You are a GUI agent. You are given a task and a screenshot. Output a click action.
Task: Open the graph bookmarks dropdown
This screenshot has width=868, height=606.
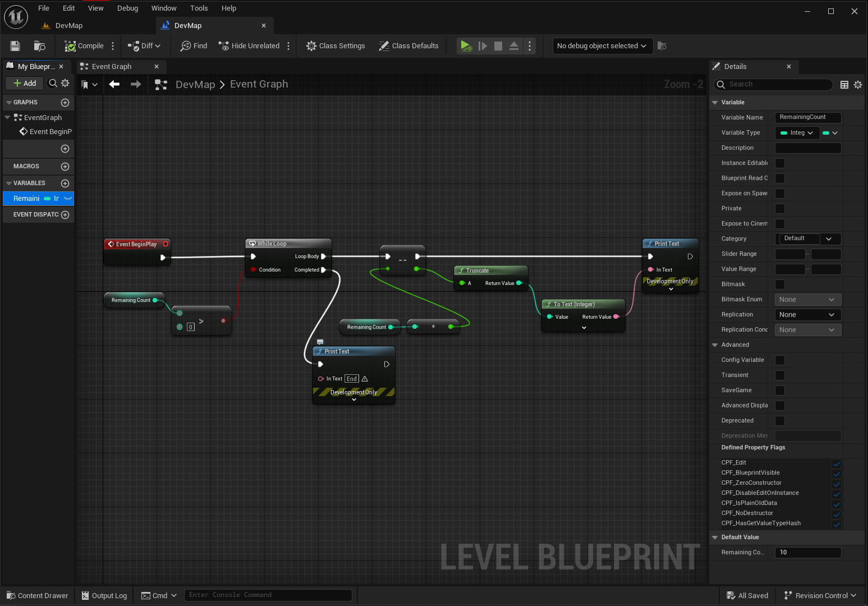[x=89, y=84]
